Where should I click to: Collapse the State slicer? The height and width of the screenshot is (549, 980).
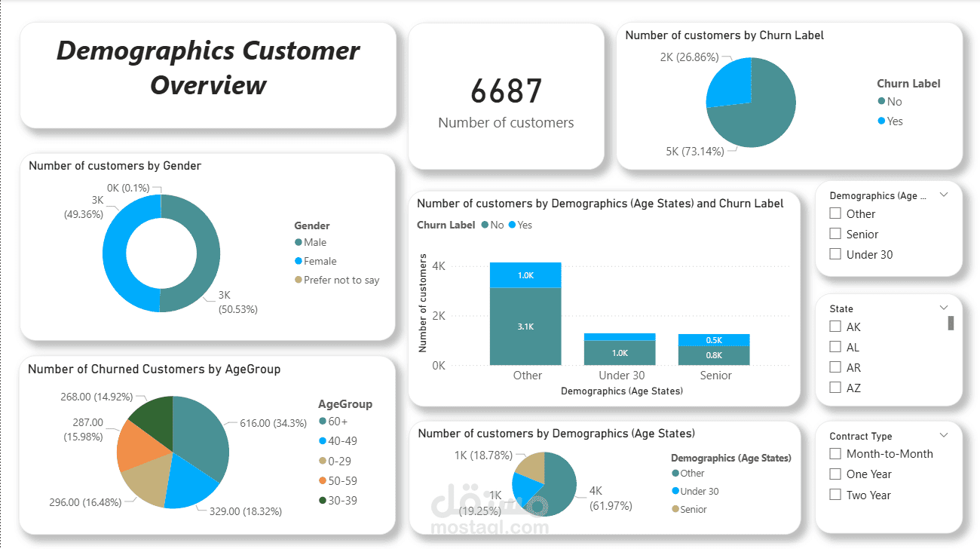(x=944, y=307)
